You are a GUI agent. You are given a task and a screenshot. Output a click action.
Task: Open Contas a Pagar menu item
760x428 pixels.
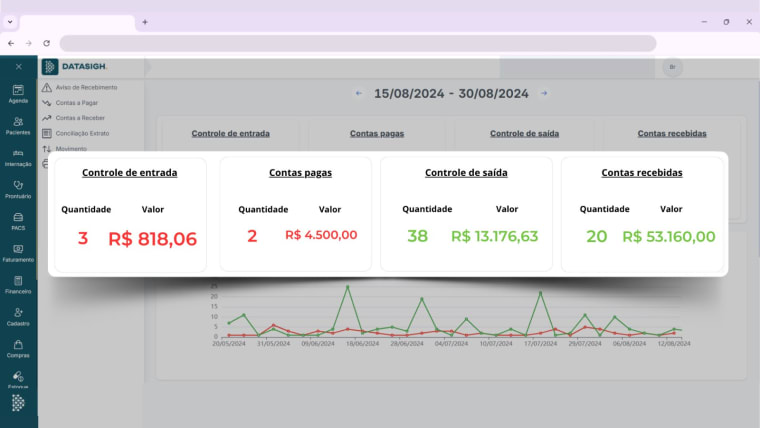click(71, 103)
